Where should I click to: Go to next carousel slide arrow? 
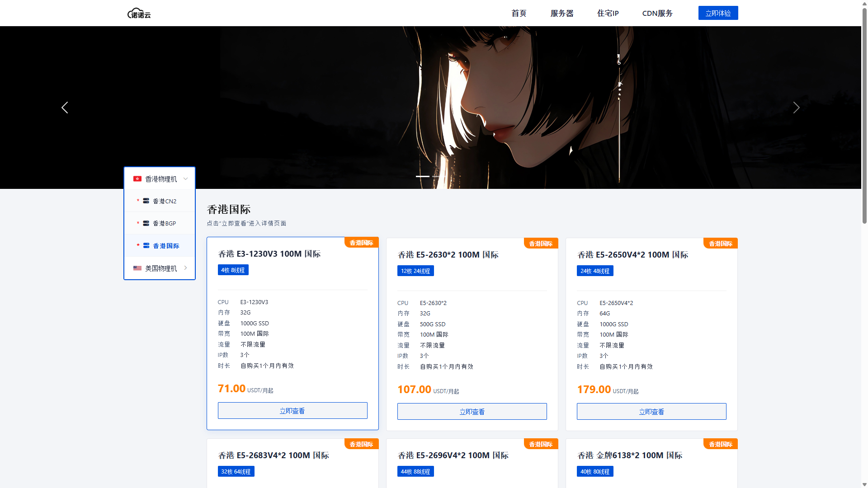[796, 108]
